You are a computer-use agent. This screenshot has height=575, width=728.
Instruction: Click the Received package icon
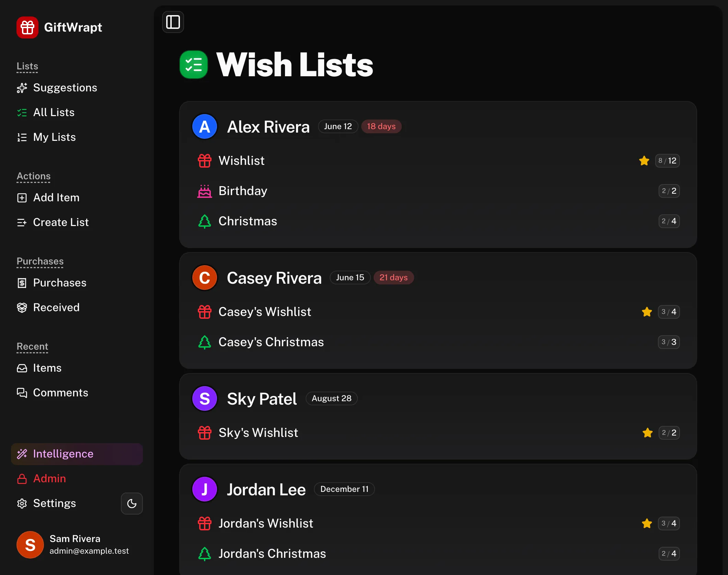pos(22,308)
